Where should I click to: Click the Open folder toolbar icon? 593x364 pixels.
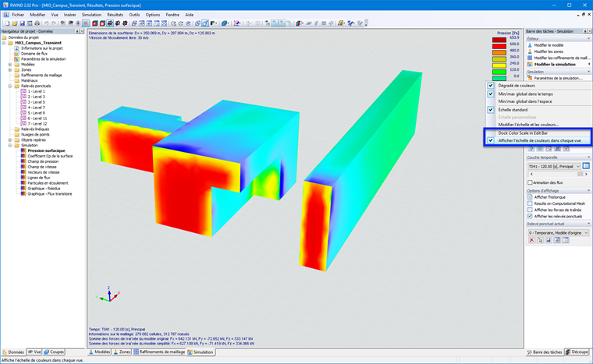[15, 23]
